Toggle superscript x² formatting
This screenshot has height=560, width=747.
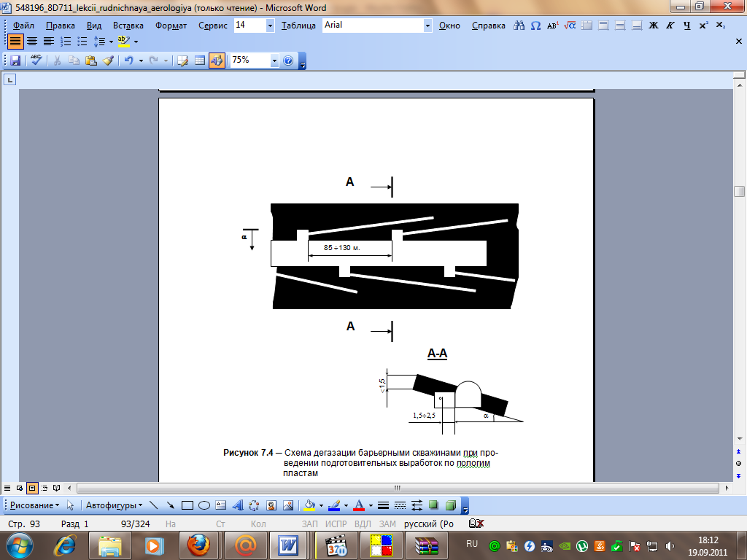coord(704,26)
